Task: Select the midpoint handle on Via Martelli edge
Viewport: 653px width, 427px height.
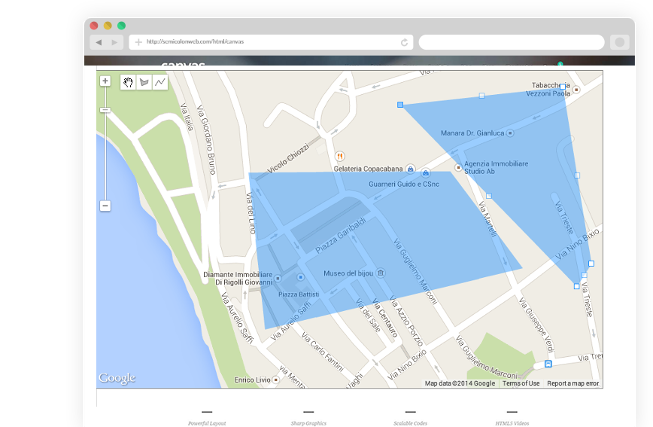Action: coord(489,196)
